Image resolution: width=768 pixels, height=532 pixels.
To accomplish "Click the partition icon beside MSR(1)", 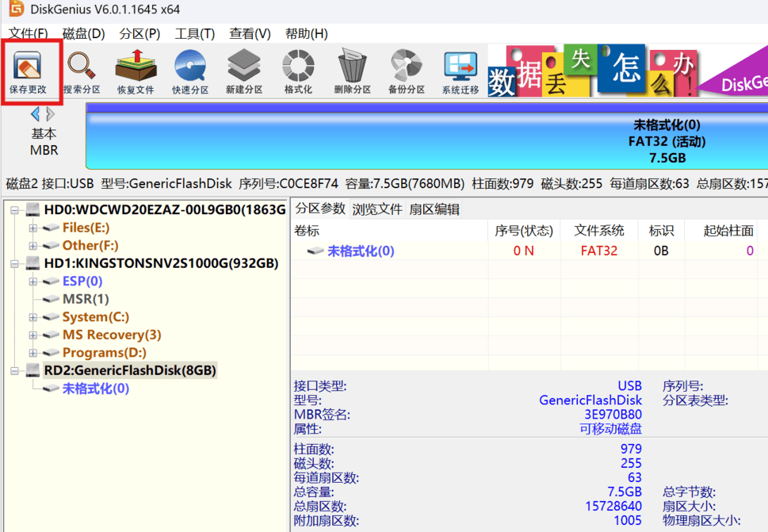I will [51, 299].
